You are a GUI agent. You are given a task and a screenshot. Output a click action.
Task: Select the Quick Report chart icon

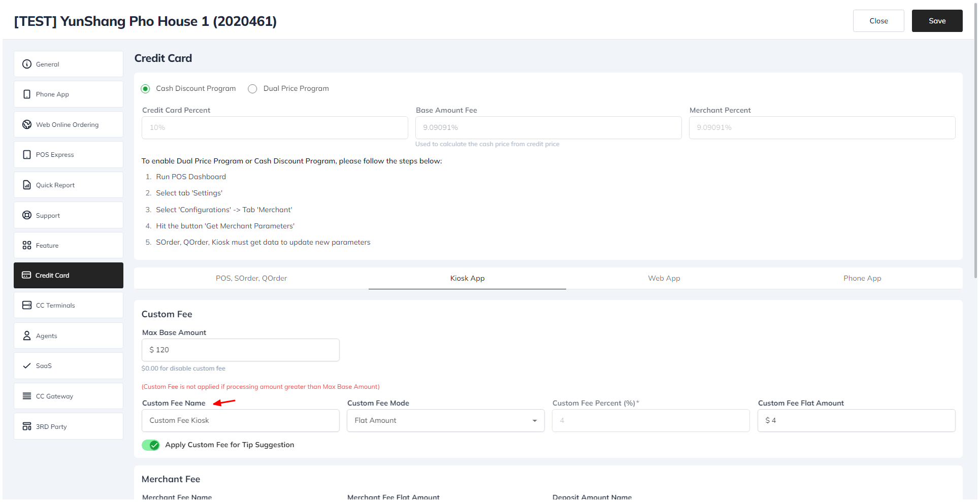27,185
